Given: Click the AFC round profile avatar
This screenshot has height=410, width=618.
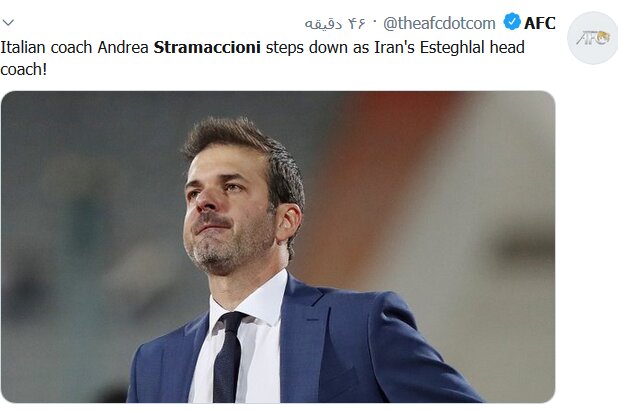Looking at the screenshot, I should (x=592, y=38).
